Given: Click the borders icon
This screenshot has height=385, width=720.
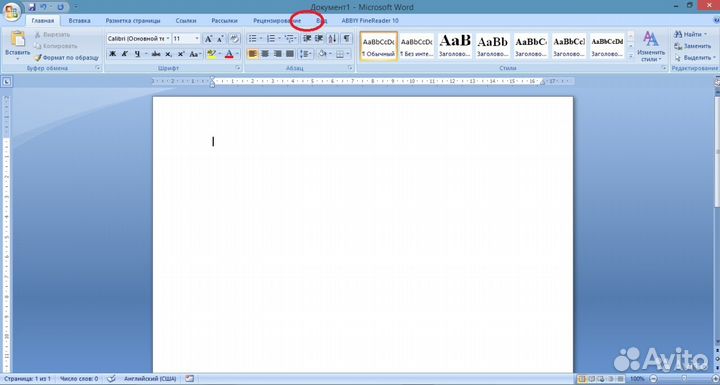Looking at the screenshot, I should [x=340, y=54].
